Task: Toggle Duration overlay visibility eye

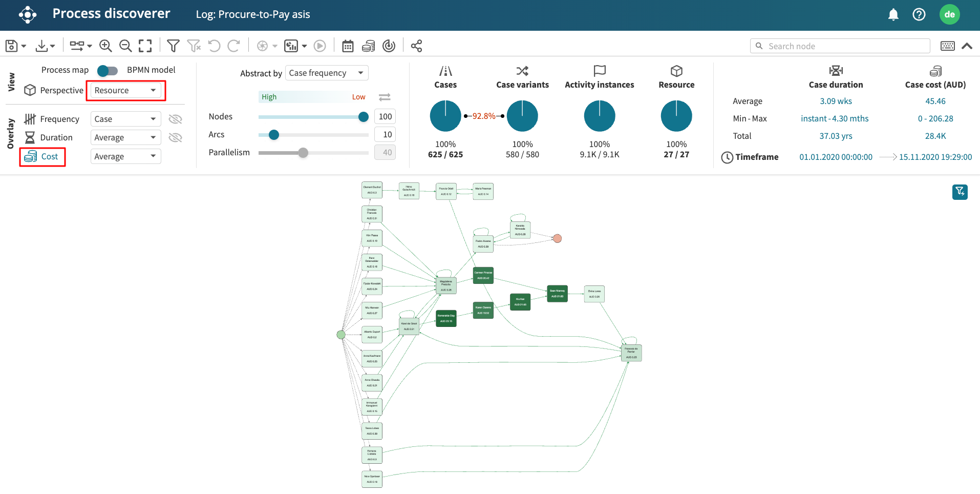Action: 175,138
